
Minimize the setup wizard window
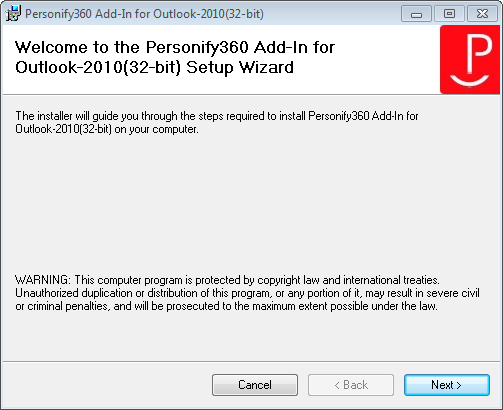[x=416, y=14]
